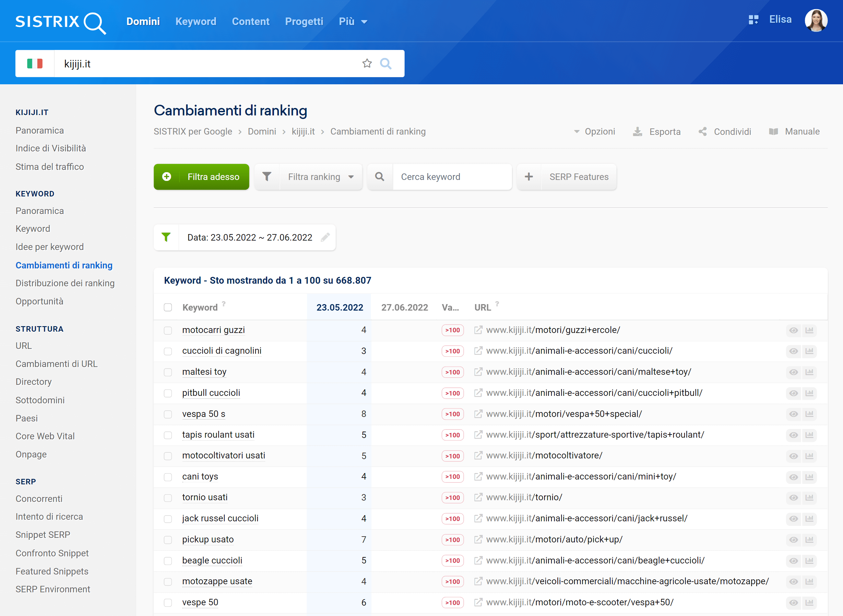The width and height of the screenshot is (843, 616).
Task: Select Core Web Vital in sidebar
Action: 45,436
